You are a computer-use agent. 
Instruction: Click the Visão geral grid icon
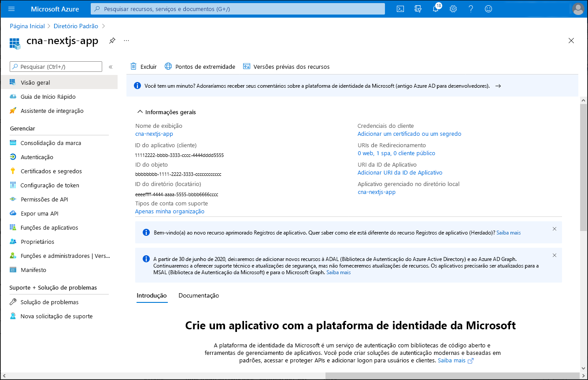[x=13, y=82]
